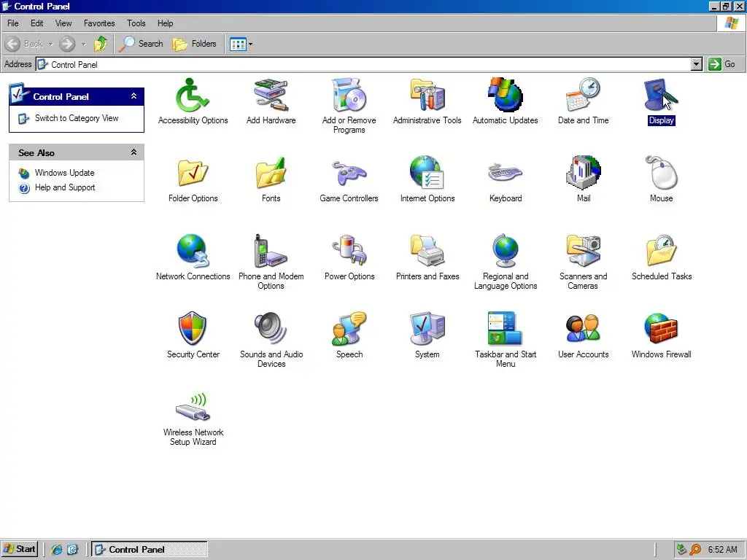Open the View menu
Screen dimensions: 747x560
click(63, 23)
